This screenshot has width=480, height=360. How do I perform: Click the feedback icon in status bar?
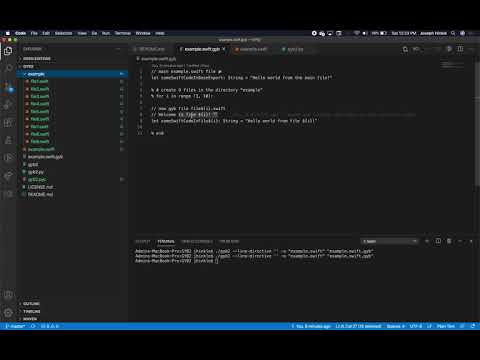pos(462,326)
